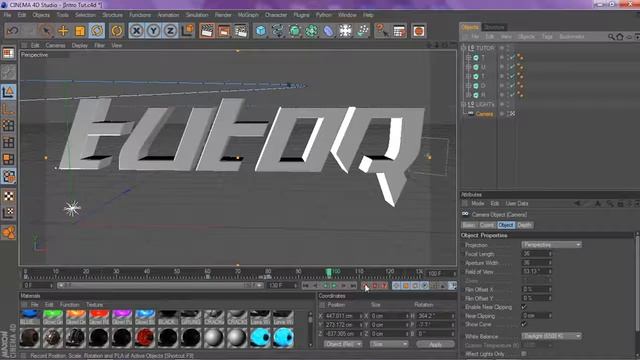Expand the LIGHTS null group
Image resolution: width=640 pixels, height=360 pixels.
[463, 104]
